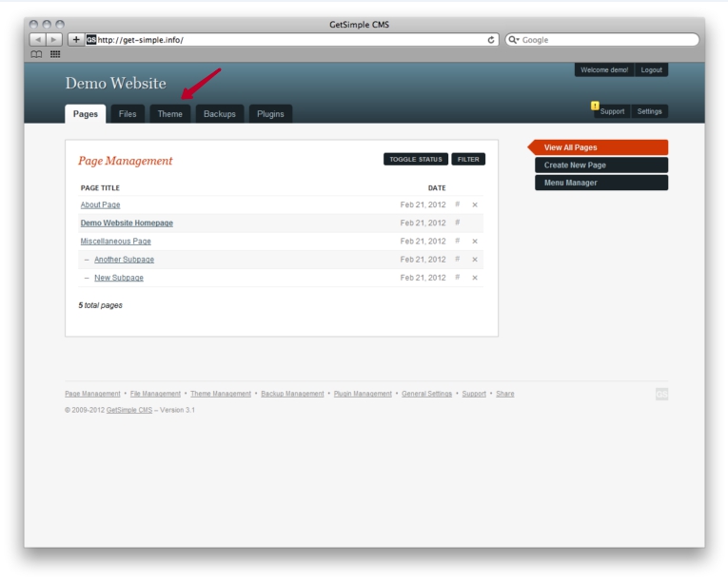The image size is (728, 582).
Task: Open the Backups tab
Action: 220,114
